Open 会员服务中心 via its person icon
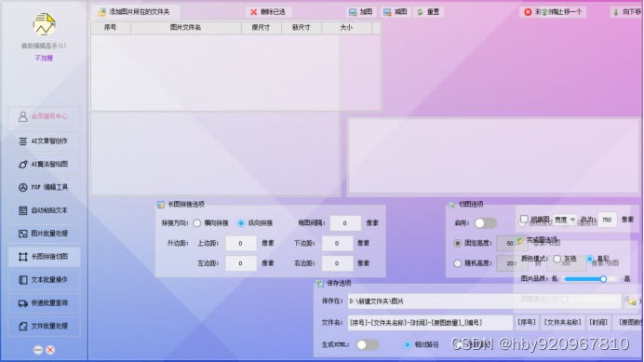644x362 pixels. 22,116
